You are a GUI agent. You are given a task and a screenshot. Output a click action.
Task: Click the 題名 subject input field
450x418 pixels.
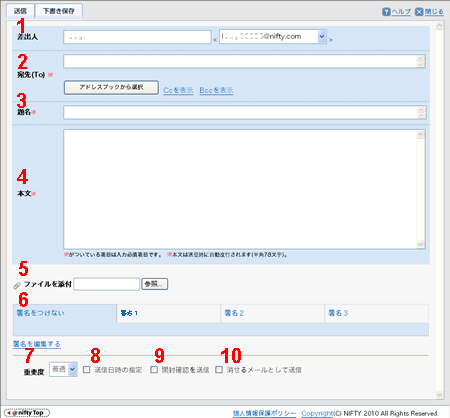(x=245, y=112)
